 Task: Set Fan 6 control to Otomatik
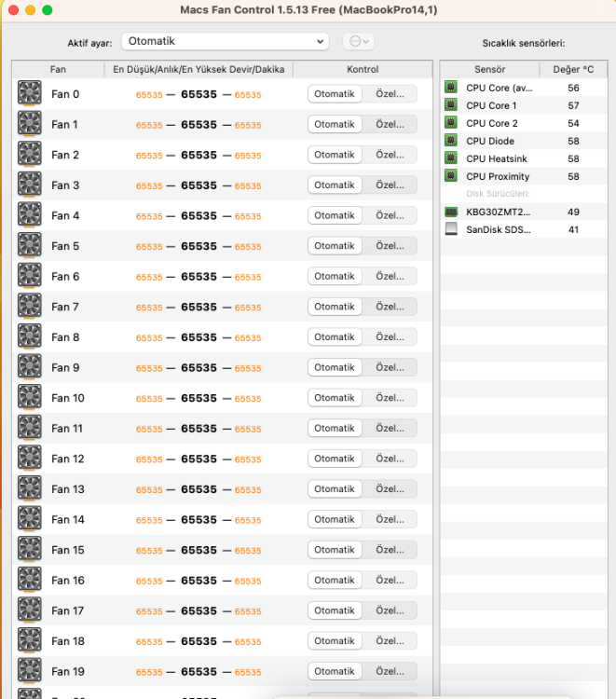click(335, 277)
